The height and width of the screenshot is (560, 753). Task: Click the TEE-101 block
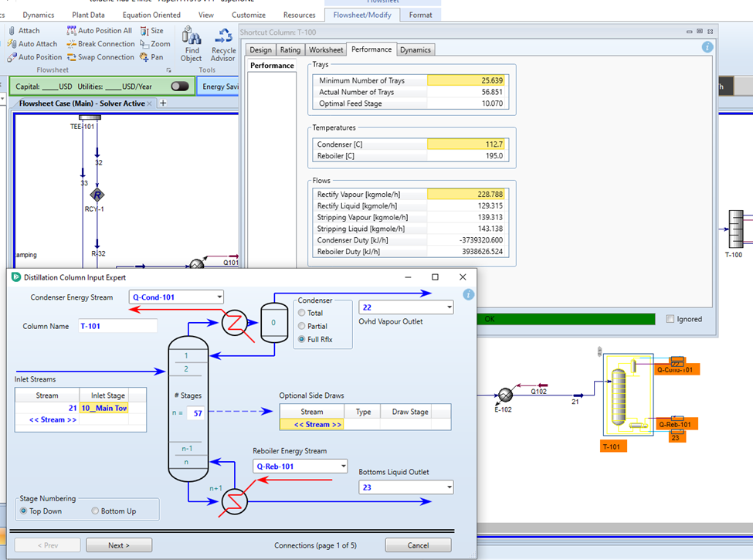90,117
